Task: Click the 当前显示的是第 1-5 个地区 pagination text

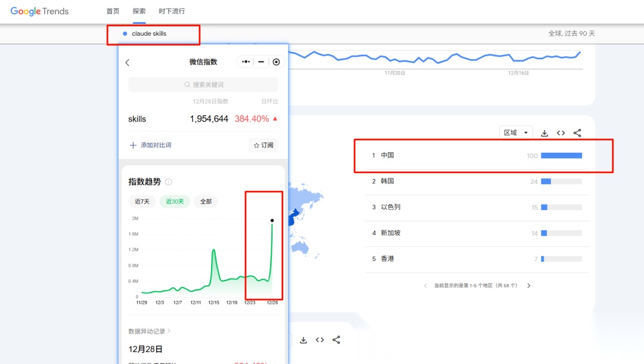Action: tap(476, 285)
